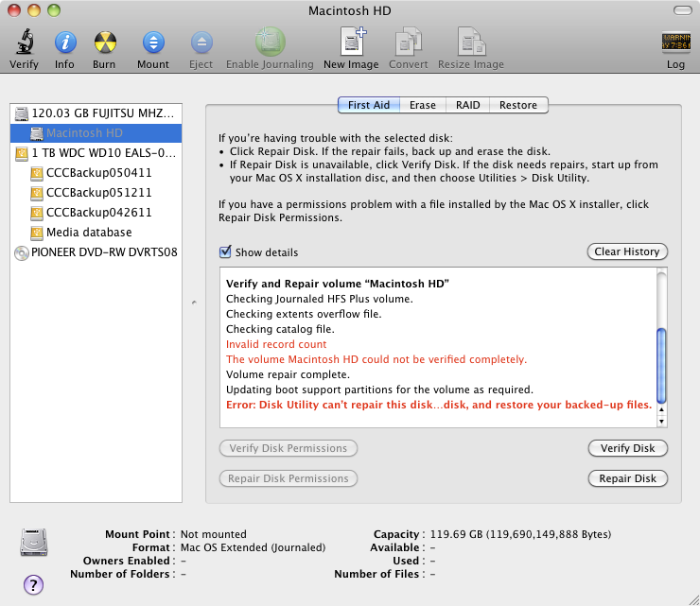Select the Media database volume

[x=96, y=233]
